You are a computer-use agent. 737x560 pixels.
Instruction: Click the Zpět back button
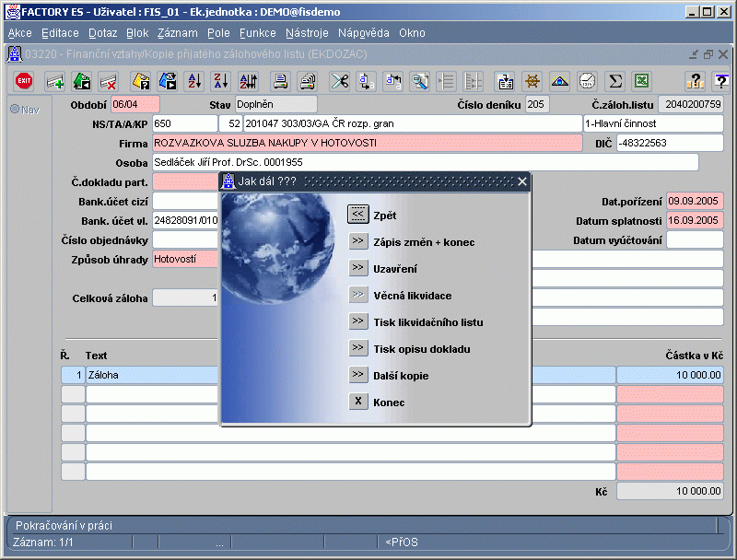click(358, 215)
